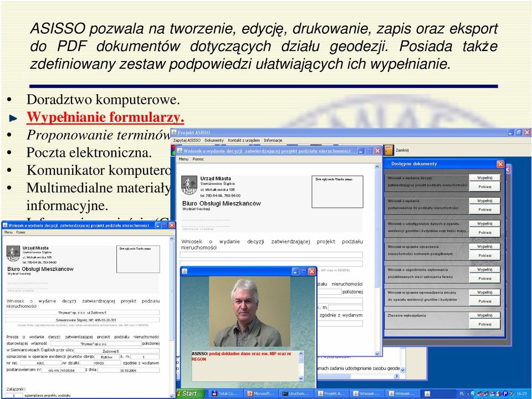Click scroll-up arrow in the blank Wniosek window

click(377, 167)
